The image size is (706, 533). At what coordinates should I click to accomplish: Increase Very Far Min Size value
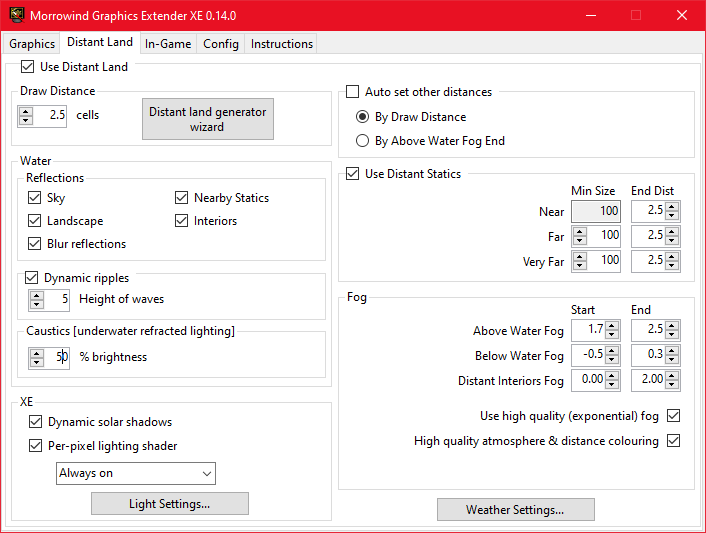click(579, 257)
